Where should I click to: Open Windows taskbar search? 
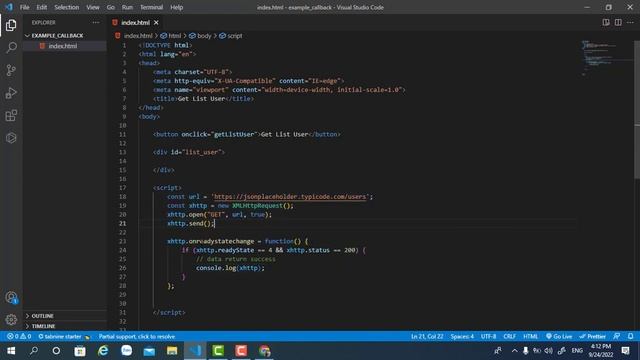click(34, 351)
